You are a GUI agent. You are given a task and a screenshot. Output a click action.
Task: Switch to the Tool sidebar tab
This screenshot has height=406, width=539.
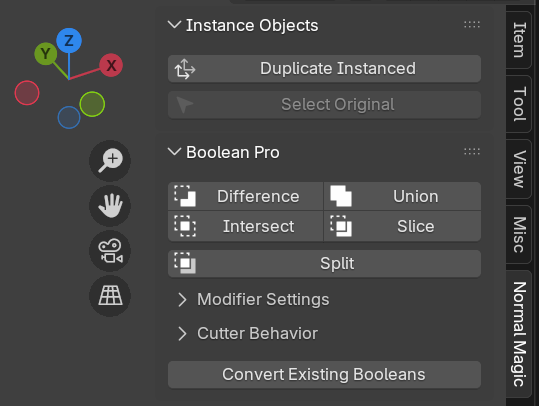519,104
